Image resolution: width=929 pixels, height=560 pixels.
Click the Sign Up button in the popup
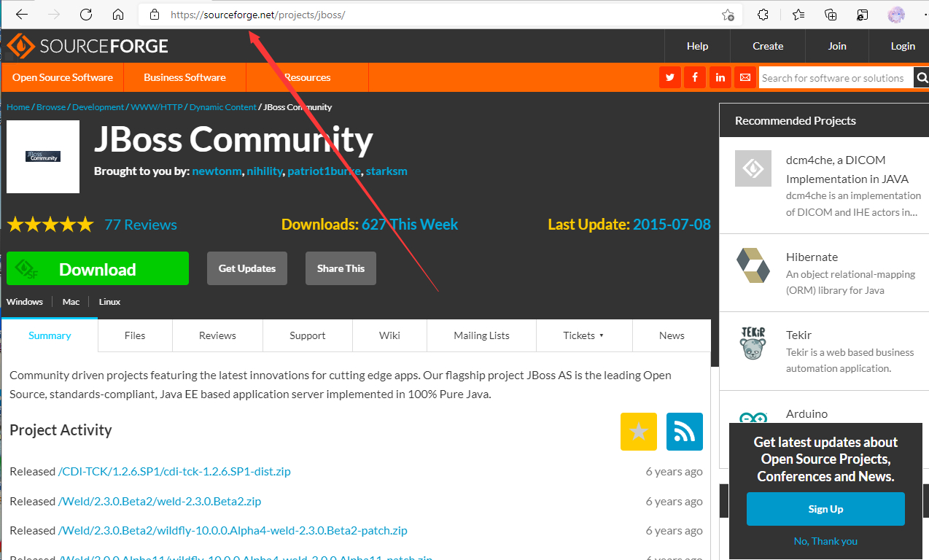coord(825,509)
